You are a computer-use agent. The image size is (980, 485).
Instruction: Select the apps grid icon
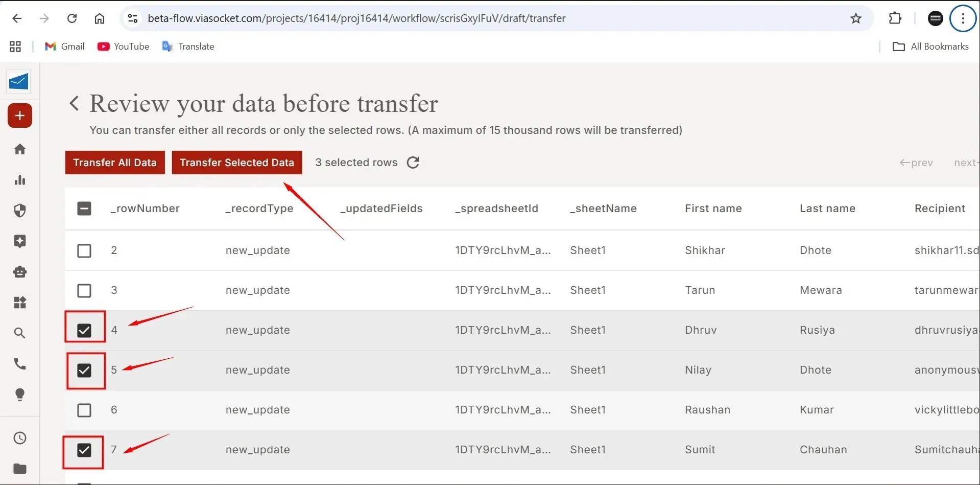point(19,303)
